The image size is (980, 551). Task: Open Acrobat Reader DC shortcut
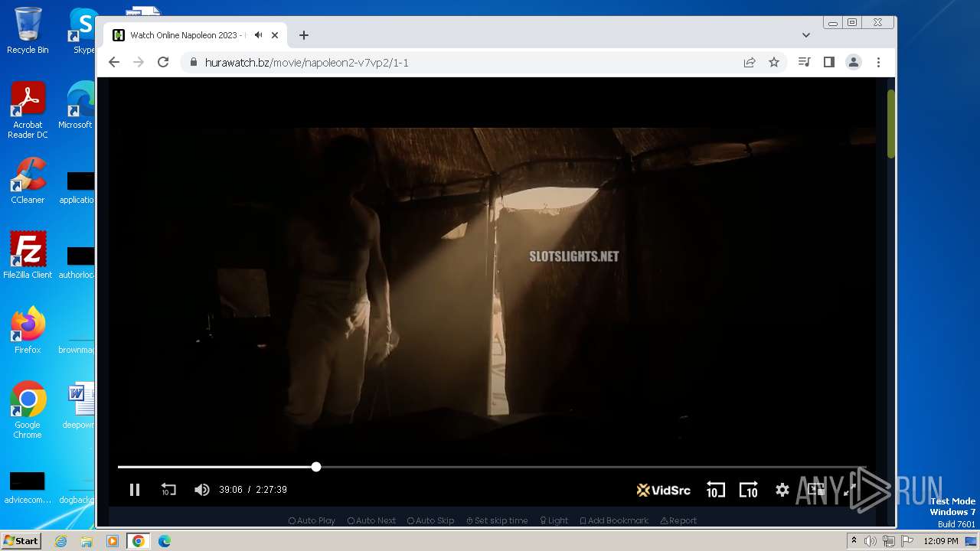[28, 110]
